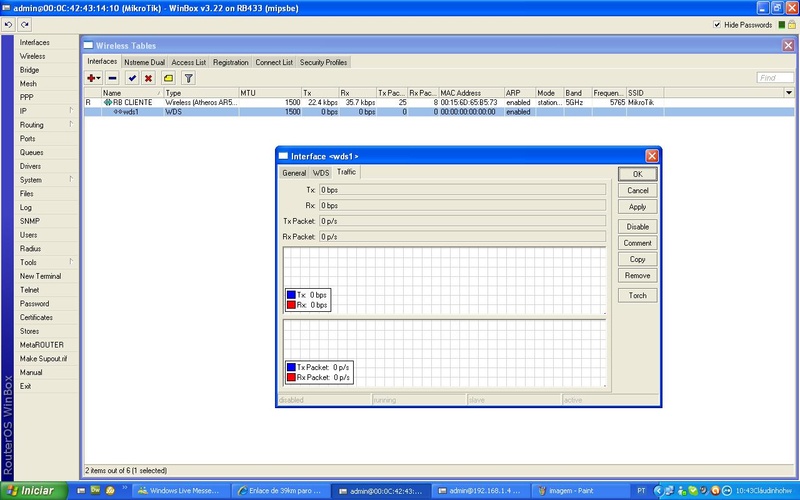
Task: Open the add interface dropdown arrow
Action: (98, 78)
